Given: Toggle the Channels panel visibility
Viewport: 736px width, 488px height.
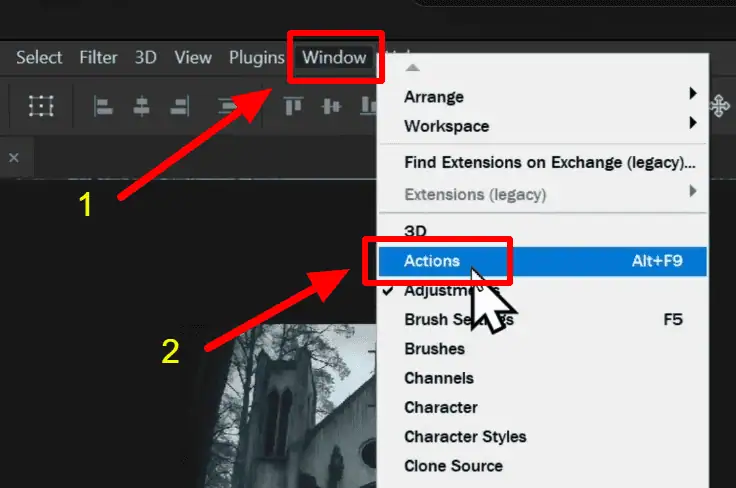Looking at the screenshot, I should coord(438,378).
